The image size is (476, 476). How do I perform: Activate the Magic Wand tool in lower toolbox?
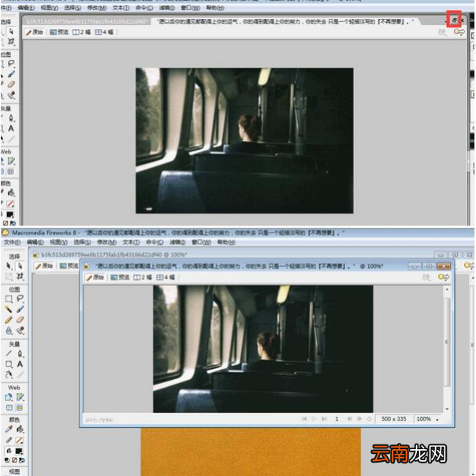[x=9, y=310]
